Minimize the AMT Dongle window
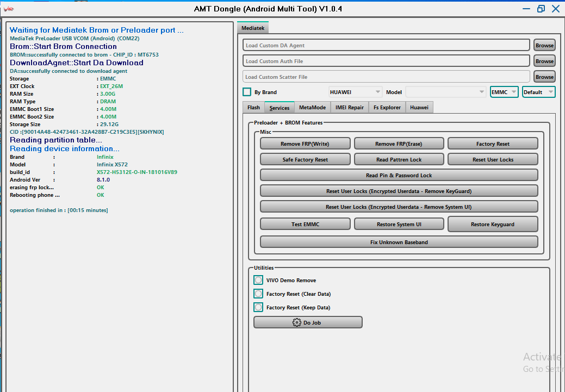The height and width of the screenshot is (392, 565). tap(525, 9)
